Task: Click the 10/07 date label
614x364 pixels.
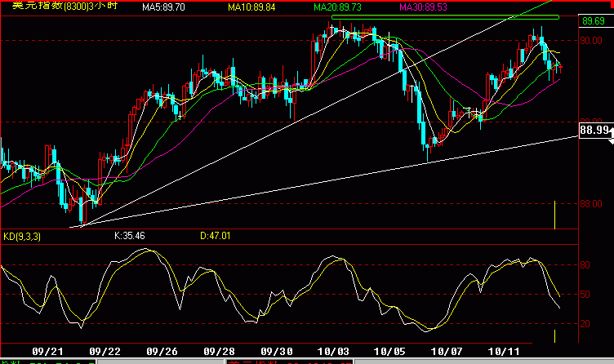Action: tap(447, 351)
